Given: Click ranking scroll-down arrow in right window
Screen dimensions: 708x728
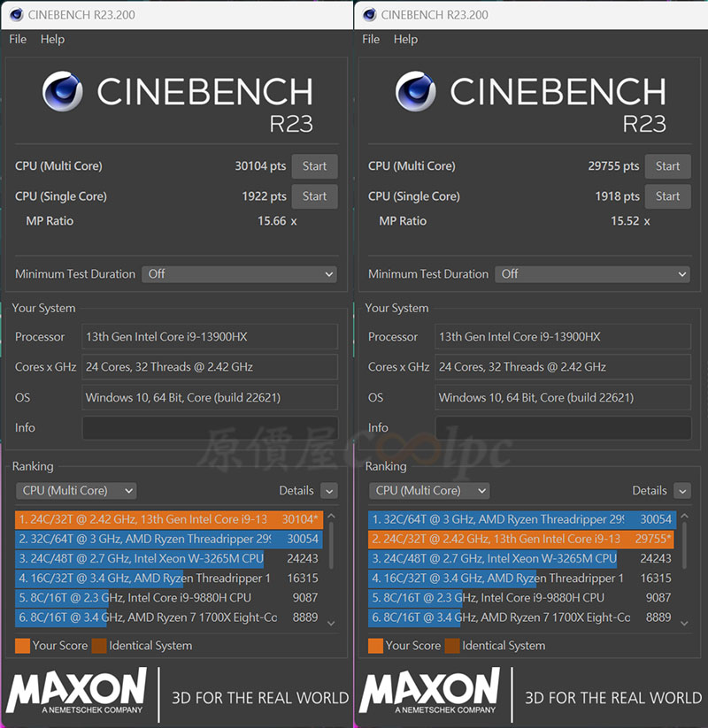Looking at the screenshot, I should (x=684, y=623).
